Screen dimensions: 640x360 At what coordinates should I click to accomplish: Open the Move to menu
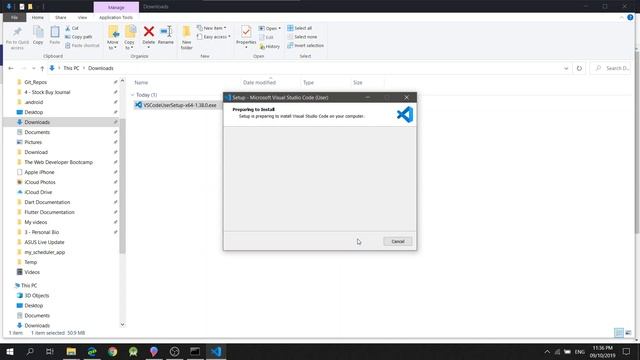[x=113, y=37]
